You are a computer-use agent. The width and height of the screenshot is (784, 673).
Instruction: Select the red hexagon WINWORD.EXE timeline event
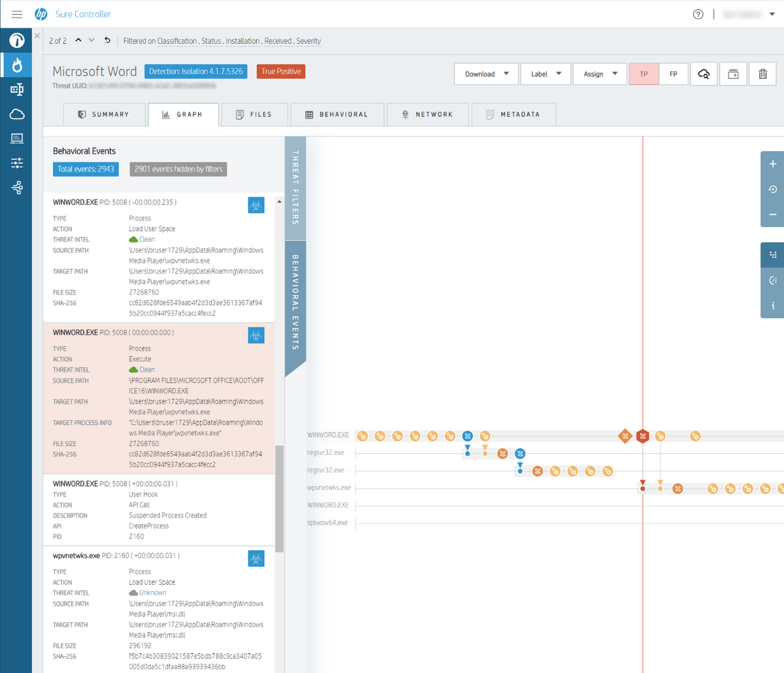(643, 436)
